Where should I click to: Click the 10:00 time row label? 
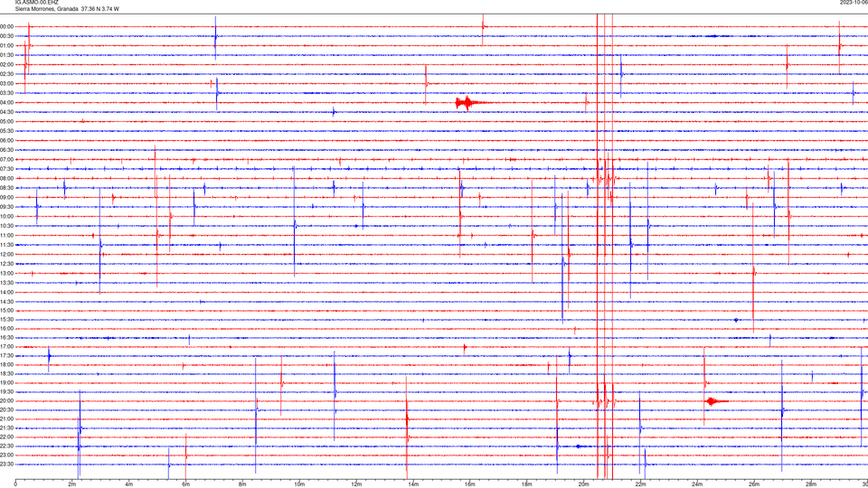tap(6, 216)
